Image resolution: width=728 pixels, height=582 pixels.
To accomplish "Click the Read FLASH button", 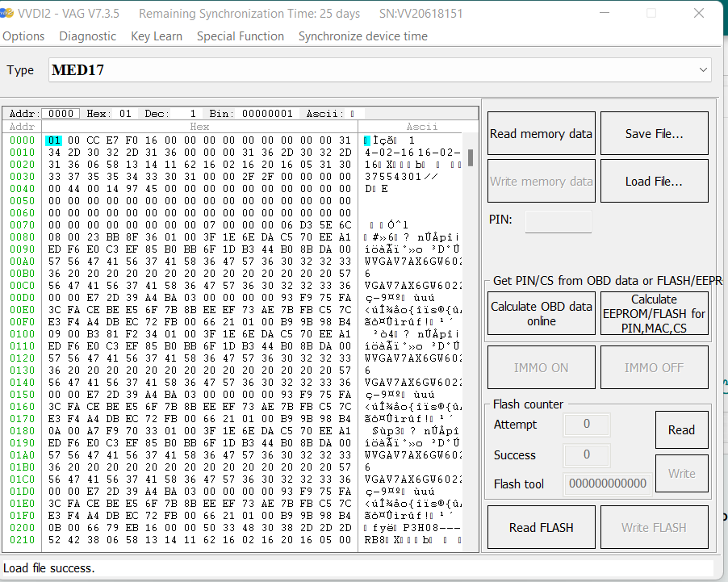I will [x=541, y=528].
